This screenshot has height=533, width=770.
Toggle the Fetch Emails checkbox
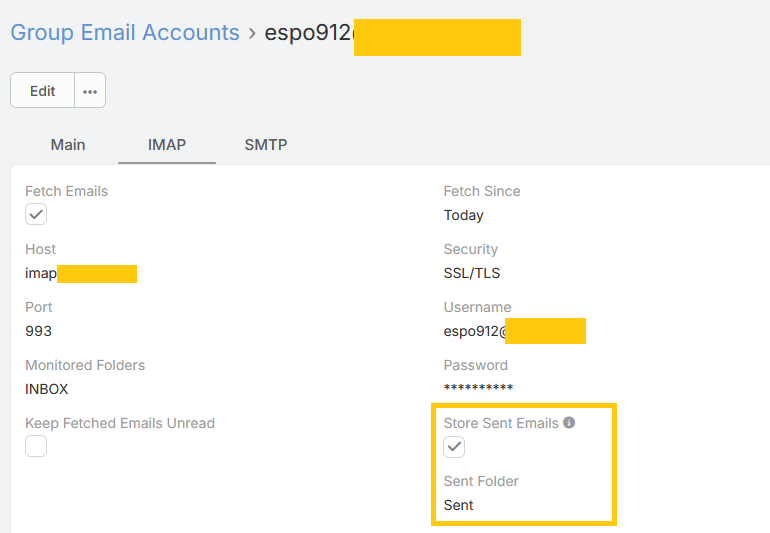(36, 214)
